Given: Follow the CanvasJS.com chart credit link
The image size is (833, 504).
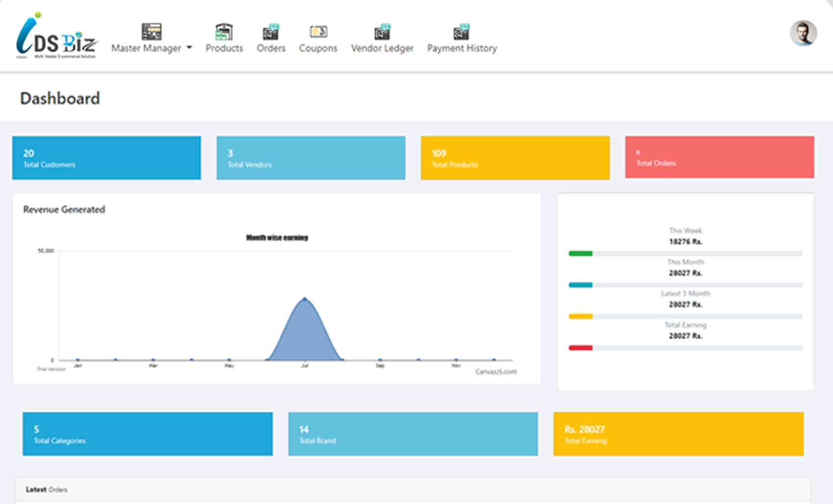Looking at the screenshot, I should tap(496, 372).
